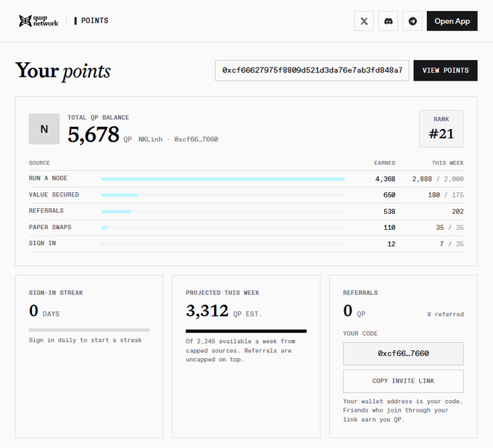Click the Quip Network logo
Screen dimensions: 493x448
point(38,21)
